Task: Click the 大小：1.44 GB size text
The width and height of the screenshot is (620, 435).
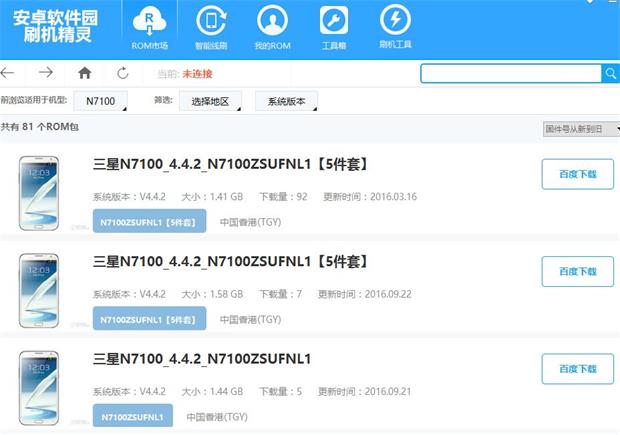Action: [x=212, y=391]
